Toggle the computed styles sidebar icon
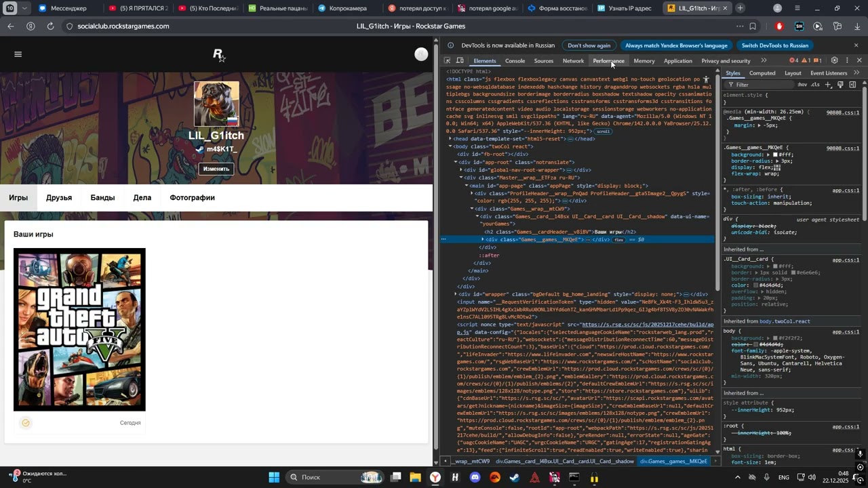The image size is (868, 488). pos(852,85)
